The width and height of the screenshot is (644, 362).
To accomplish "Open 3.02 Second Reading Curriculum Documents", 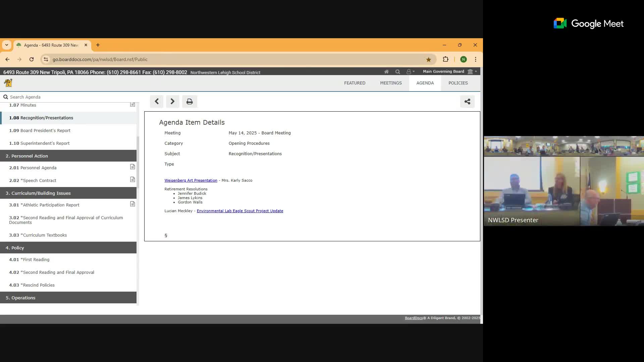I will coord(68,220).
